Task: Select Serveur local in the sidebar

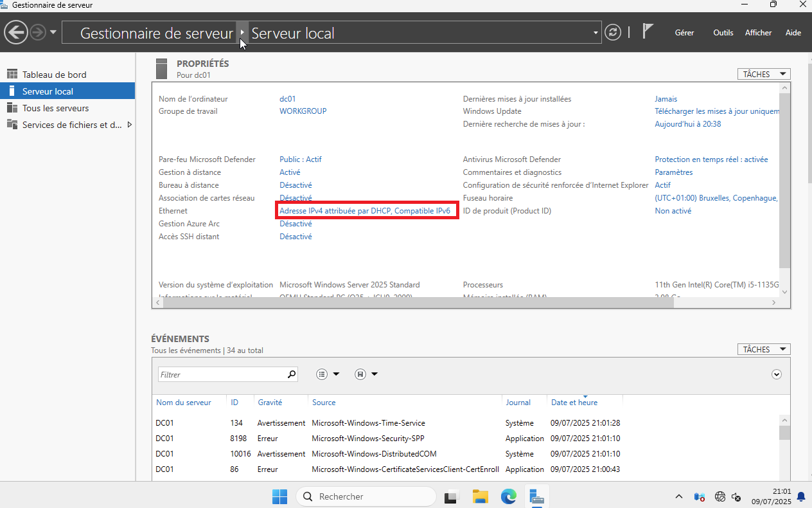Action: [x=67, y=91]
